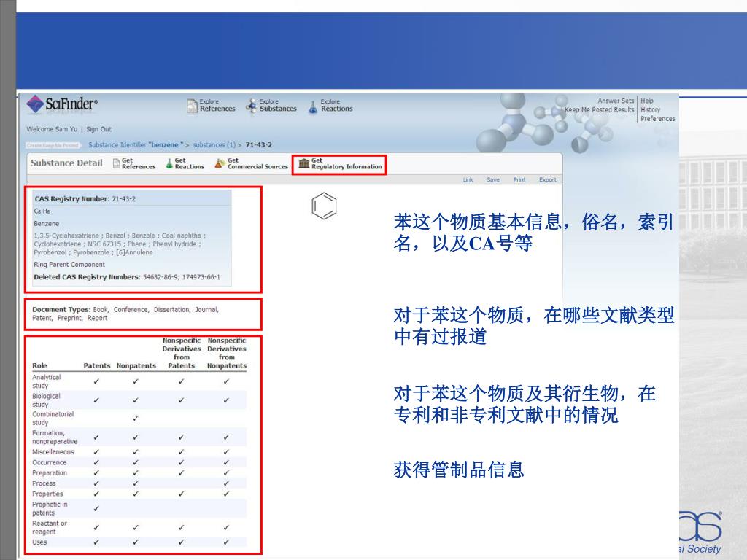Open the Help link
747x560 pixels.
click(x=647, y=101)
